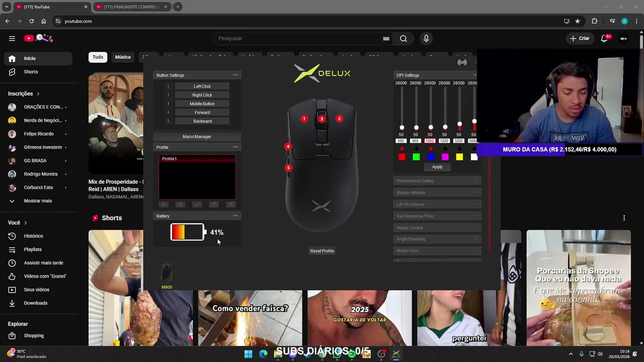
Task: Expand the Ripple Control section
Action: pos(437,228)
